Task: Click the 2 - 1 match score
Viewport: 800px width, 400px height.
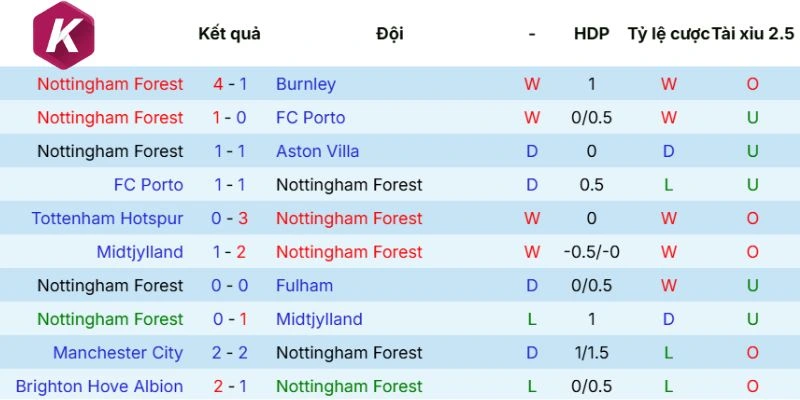Action: (x=229, y=386)
